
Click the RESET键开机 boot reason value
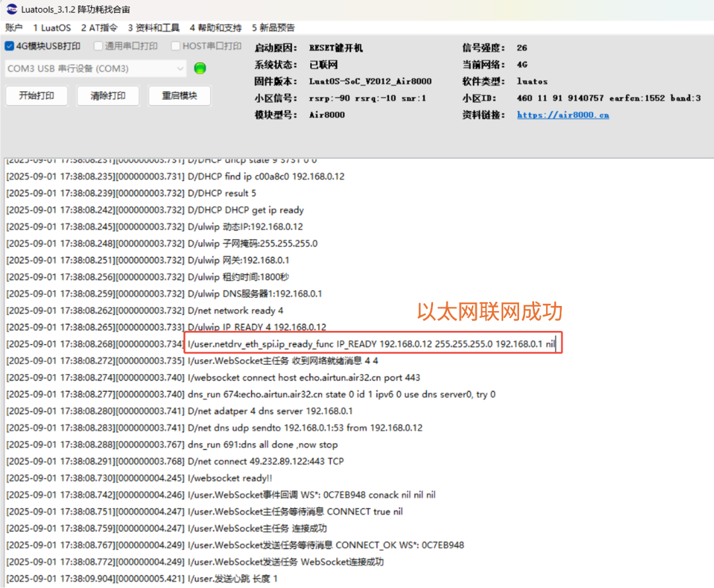[336, 48]
